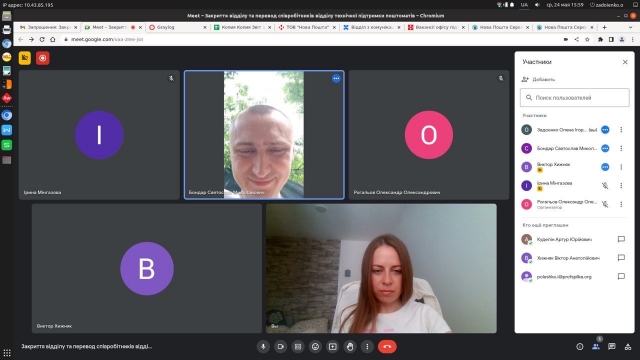Open a new browser tab
Viewport: 640px width, 360px height.
[x=604, y=27]
